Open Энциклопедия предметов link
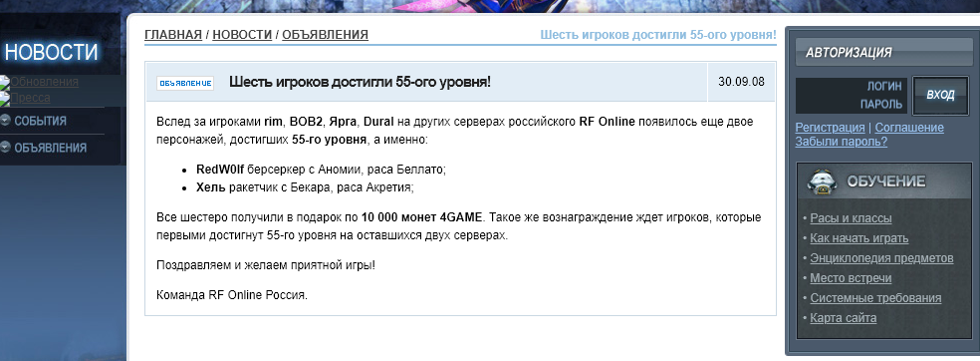Screen dimensions: 980x361 point(881,258)
